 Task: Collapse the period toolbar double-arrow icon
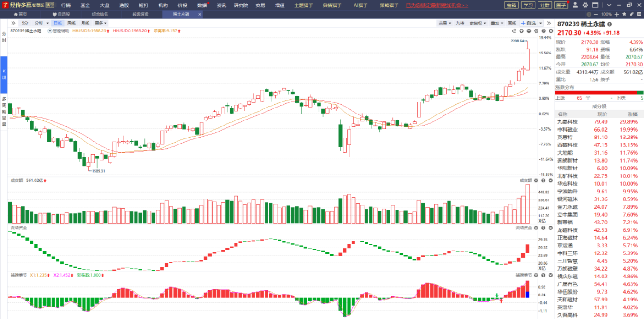pos(13,23)
